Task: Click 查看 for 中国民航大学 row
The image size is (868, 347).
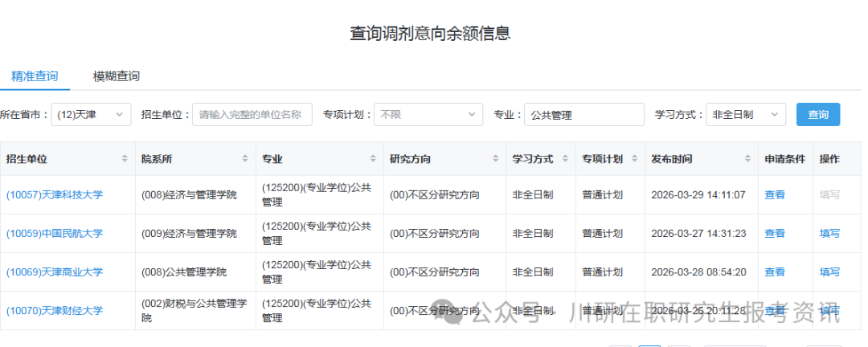Action: (x=775, y=234)
